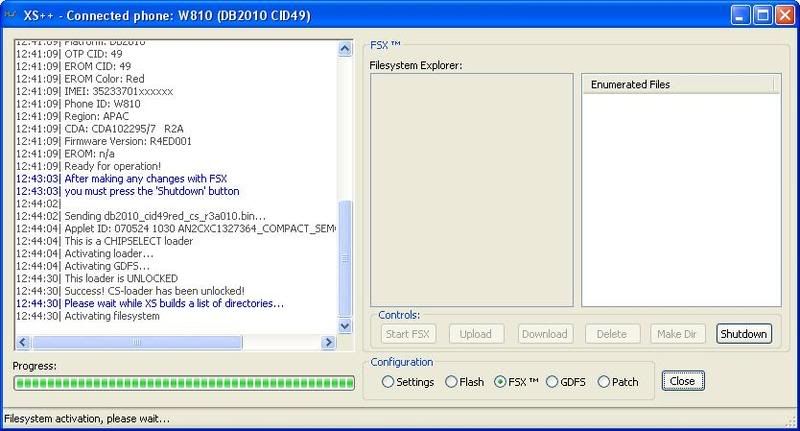The image size is (800, 431).
Task: Choose the GDFS radio option
Action: [x=552, y=382]
